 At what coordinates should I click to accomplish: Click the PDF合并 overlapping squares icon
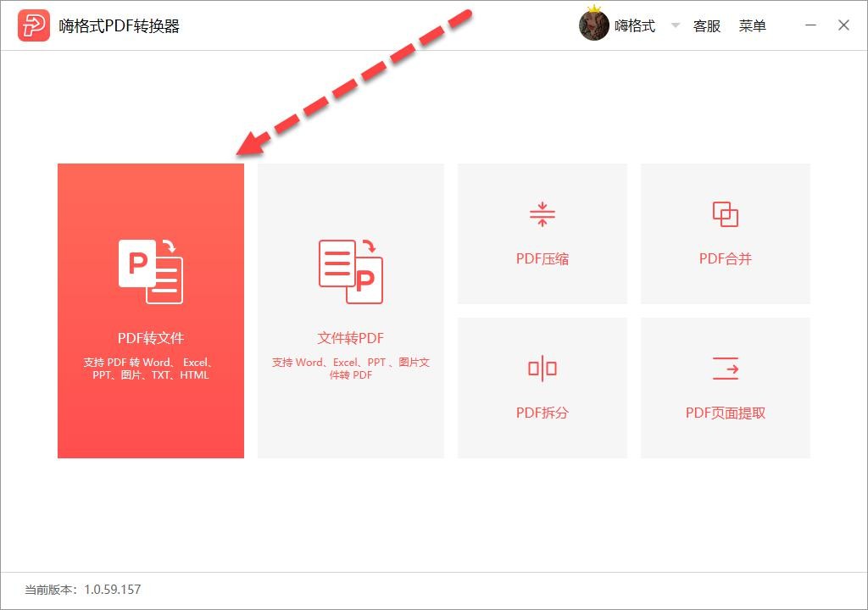click(x=726, y=214)
